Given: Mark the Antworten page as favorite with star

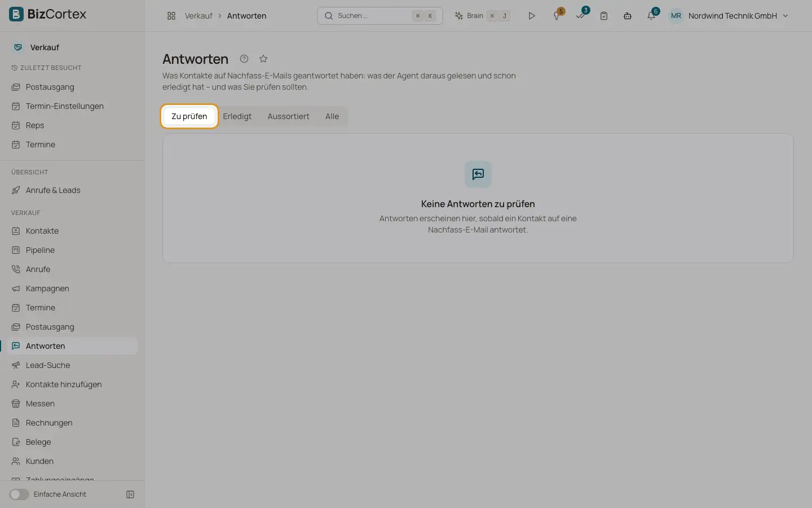Looking at the screenshot, I should (263, 59).
